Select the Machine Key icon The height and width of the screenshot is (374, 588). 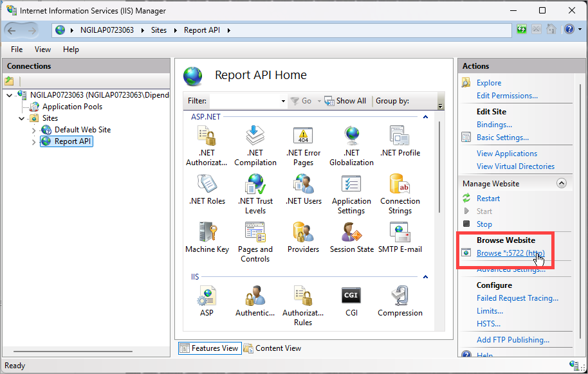click(207, 237)
